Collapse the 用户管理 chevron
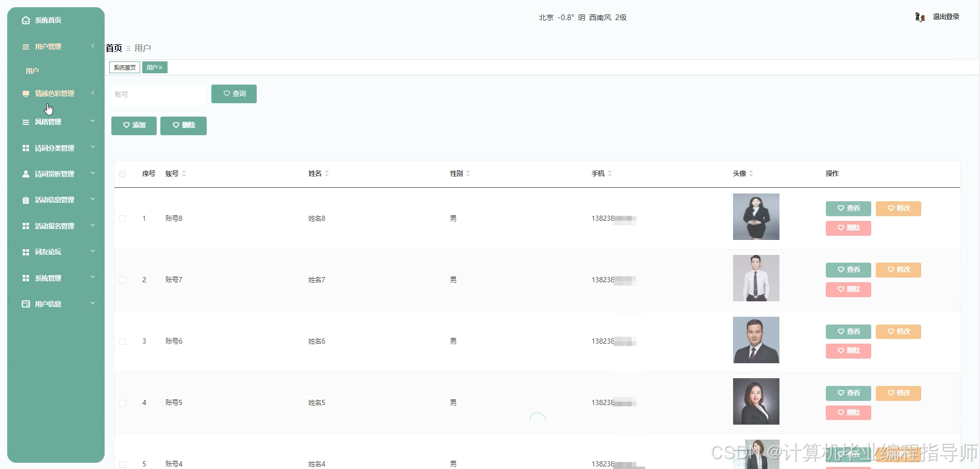The image size is (980, 469). click(93, 46)
